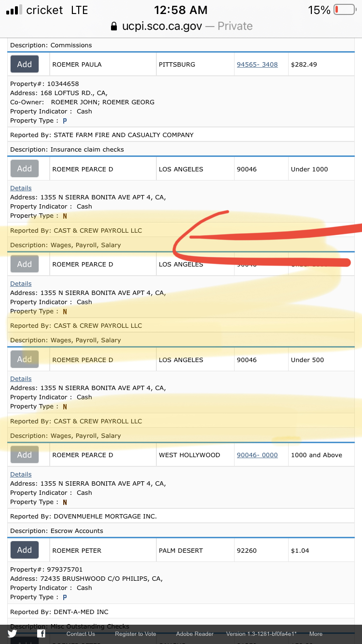Image resolution: width=362 pixels, height=644 pixels.
Task: Select the 72435 BRUSHWOOD C/O PHILIPS address
Action: [86, 578]
